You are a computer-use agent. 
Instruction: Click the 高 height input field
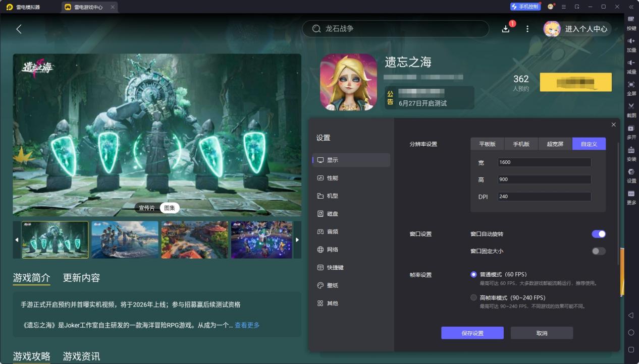click(544, 179)
